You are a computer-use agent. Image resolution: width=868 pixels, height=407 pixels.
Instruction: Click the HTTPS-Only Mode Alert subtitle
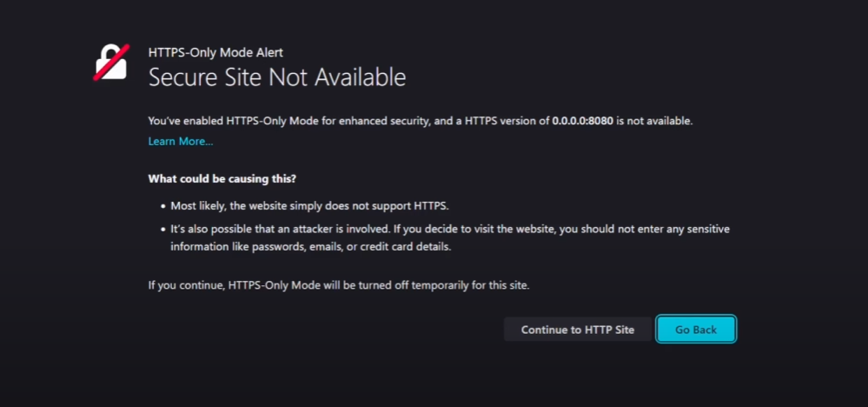215,52
